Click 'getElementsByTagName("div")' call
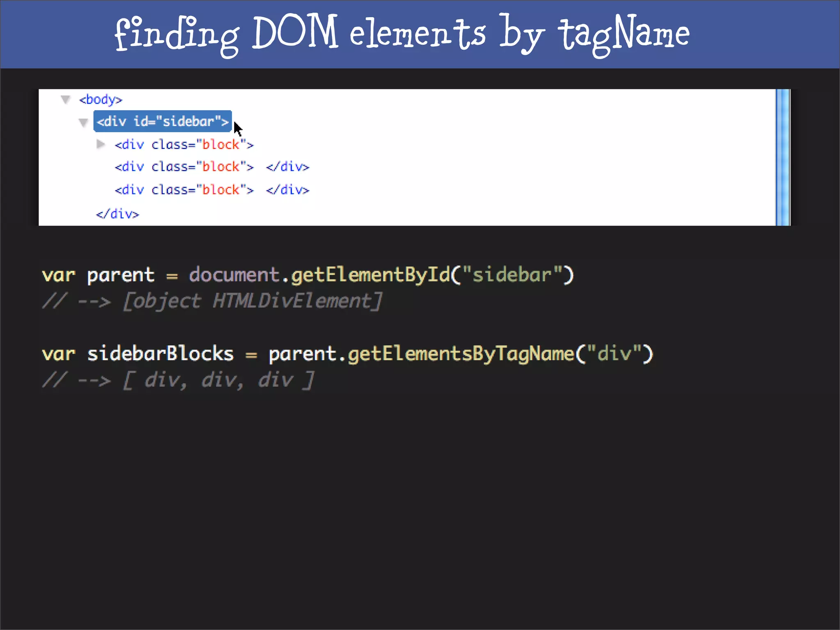 click(x=500, y=354)
